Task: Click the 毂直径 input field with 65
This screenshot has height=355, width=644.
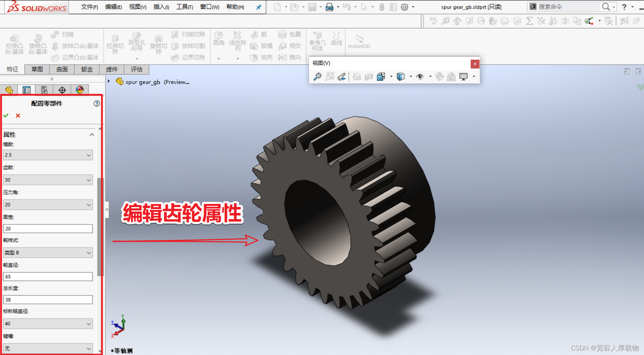Action: pyautogui.click(x=48, y=277)
